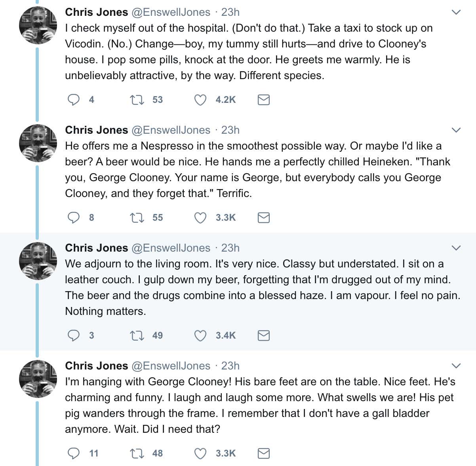Retweet the tweet about Clooney's house
The height and width of the screenshot is (466, 476).
[x=137, y=100]
